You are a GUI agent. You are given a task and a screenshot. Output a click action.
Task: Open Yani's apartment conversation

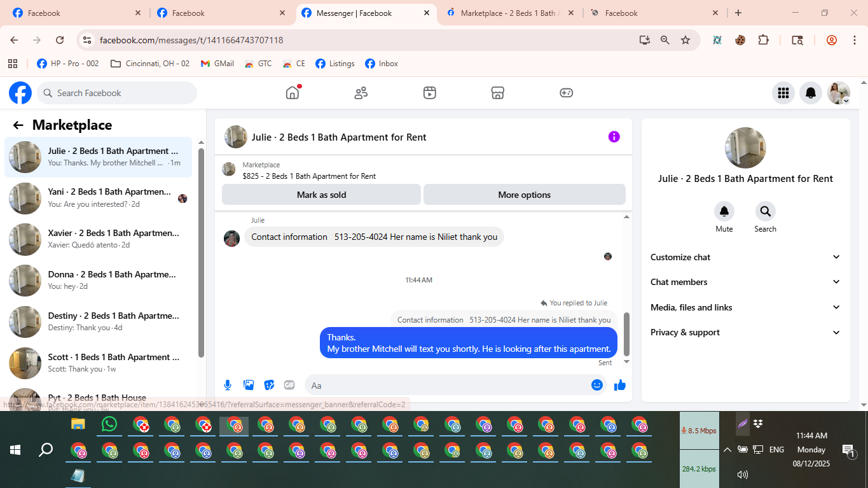point(99,198)
